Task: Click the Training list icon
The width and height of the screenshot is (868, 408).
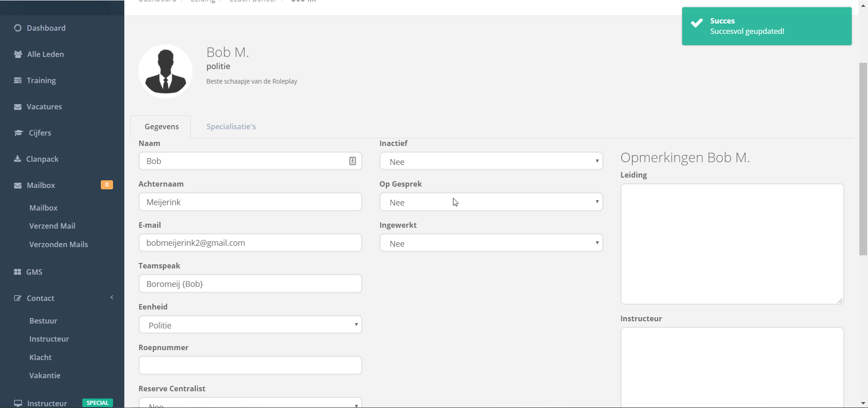Action: click(18, 80)
